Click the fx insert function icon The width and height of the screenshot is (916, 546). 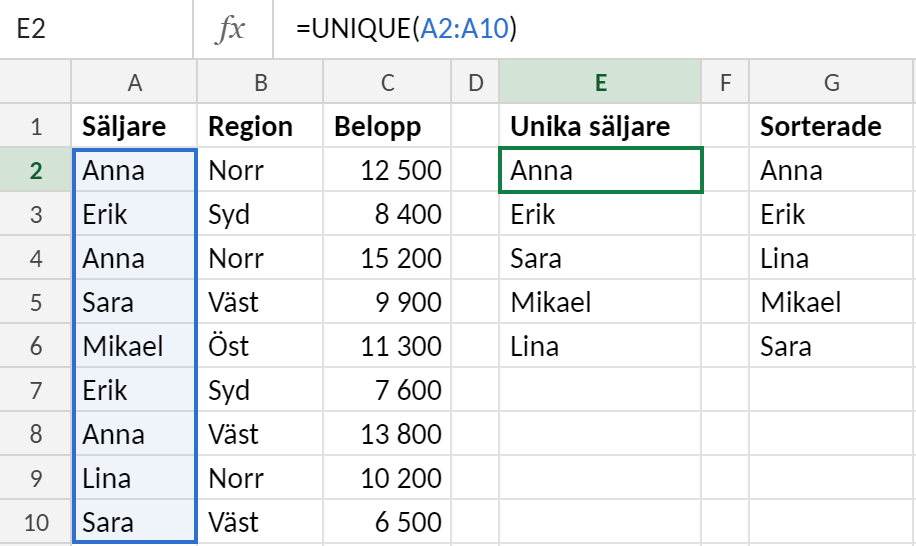pyautogui.click(x=232, y=29)
